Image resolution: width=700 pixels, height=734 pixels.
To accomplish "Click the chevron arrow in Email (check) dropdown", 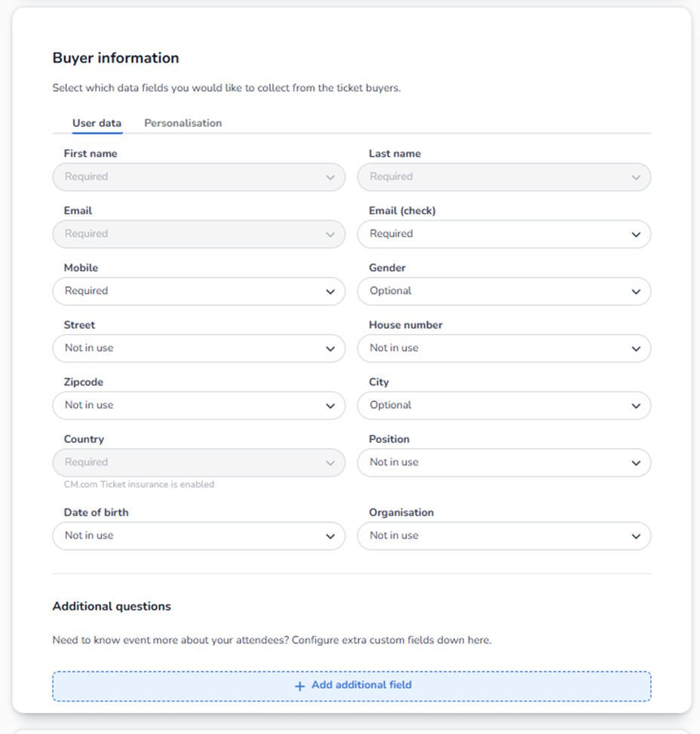I will coord(636,235).
